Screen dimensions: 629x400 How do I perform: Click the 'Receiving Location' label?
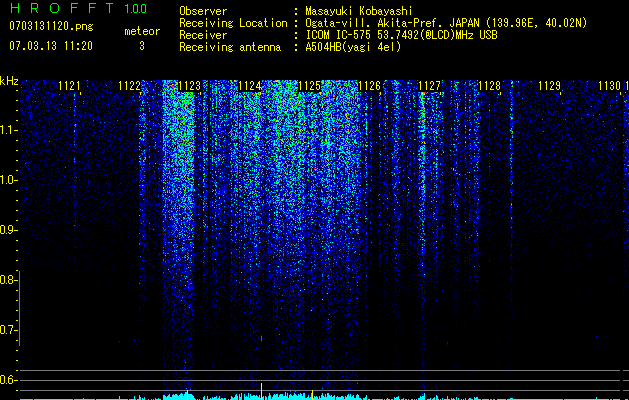233,23
